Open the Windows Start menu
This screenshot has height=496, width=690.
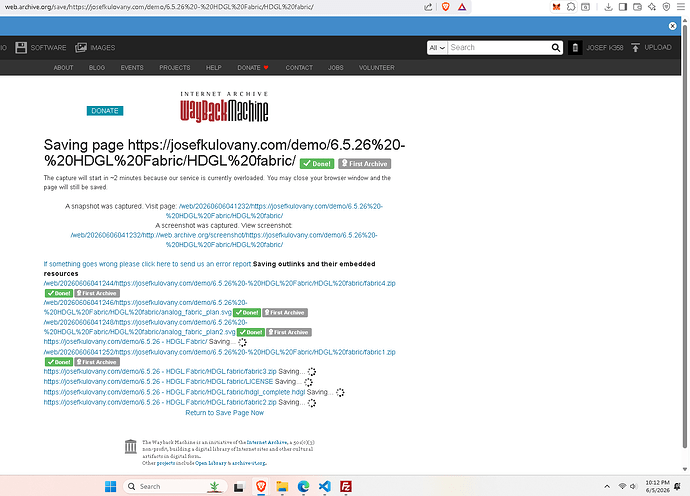tap(110, 486)
